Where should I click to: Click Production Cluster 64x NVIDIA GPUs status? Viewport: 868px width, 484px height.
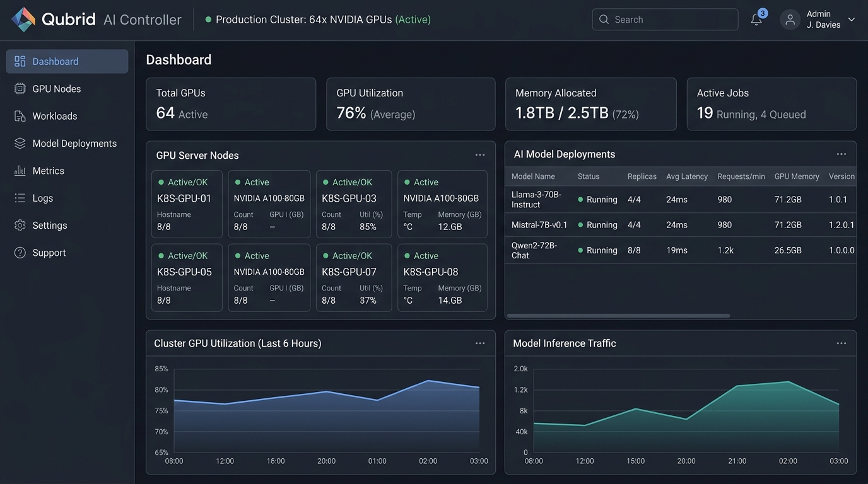click(318, 20)
